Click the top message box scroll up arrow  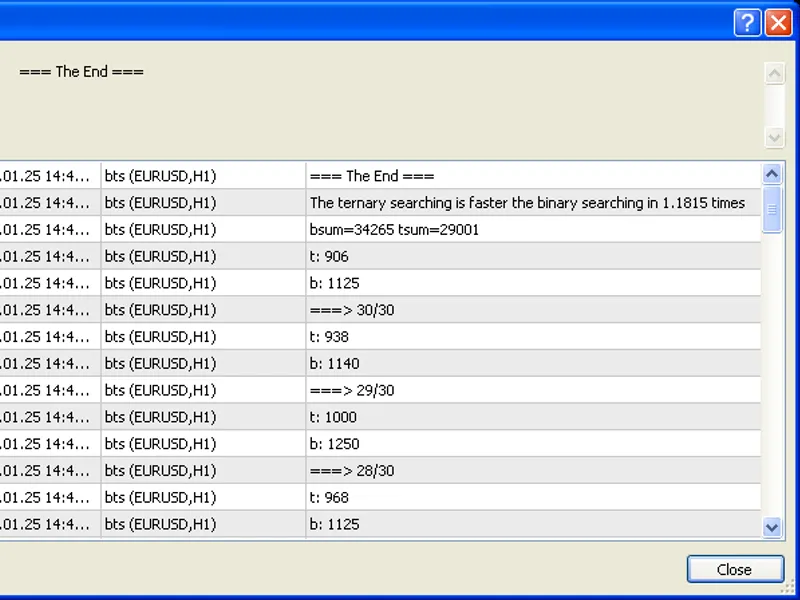point(774,73)
